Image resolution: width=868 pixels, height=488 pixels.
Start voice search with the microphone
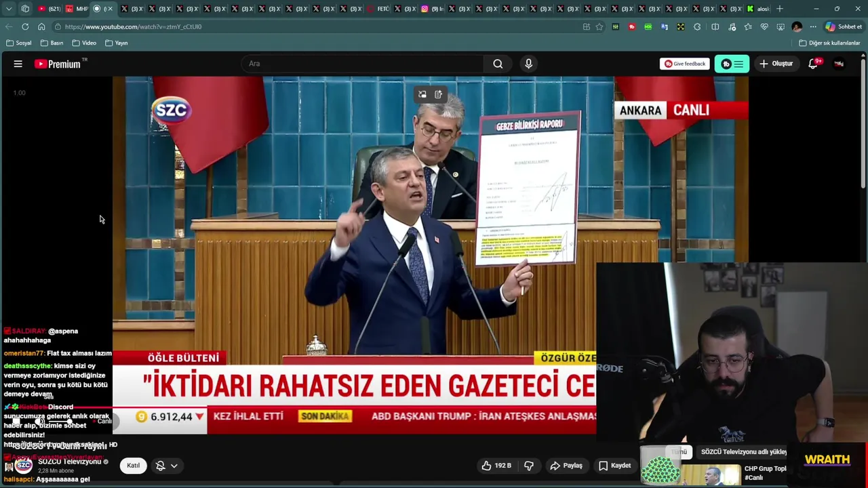(529, 64)
